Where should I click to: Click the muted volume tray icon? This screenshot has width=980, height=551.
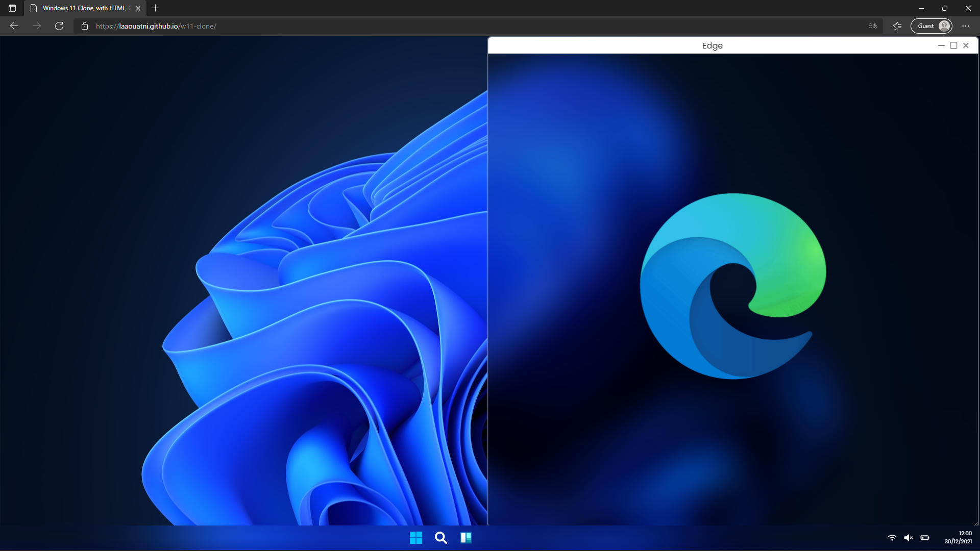coord(908,538)
